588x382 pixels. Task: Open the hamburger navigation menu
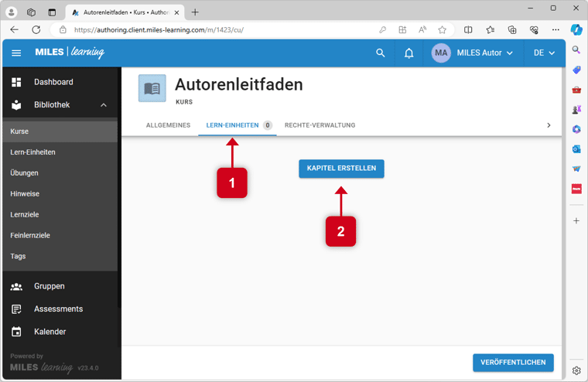(x=16, y=53)
